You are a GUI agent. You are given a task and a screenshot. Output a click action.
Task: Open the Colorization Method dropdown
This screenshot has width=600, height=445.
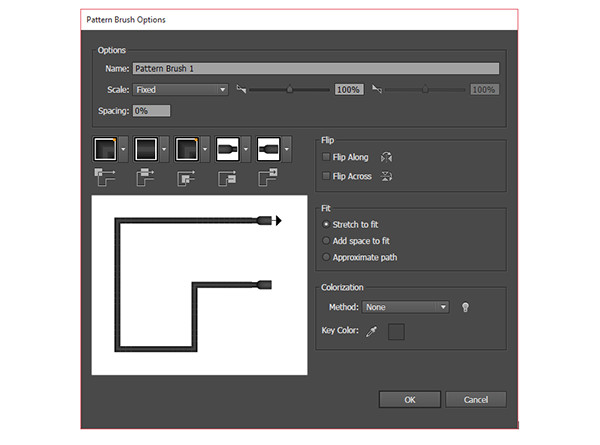pyautogui.click(x=406, y=307)
